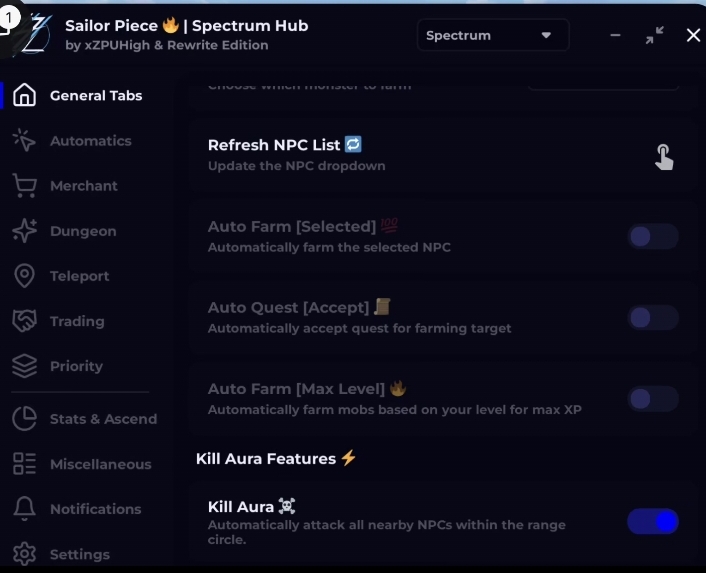Click the Notifications bell icon
The height and width of the screenshot is (573, 706).
coord(24,509)
